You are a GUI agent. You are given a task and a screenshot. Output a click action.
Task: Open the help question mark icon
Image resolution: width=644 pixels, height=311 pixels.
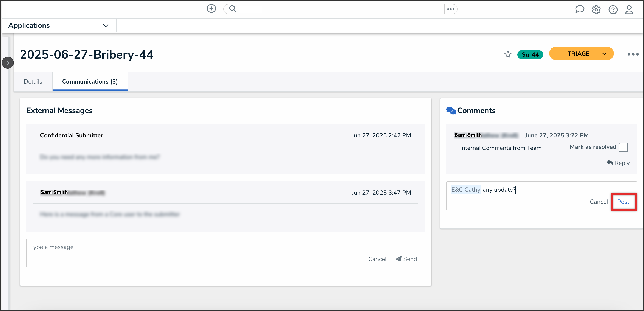pos(613,10)
